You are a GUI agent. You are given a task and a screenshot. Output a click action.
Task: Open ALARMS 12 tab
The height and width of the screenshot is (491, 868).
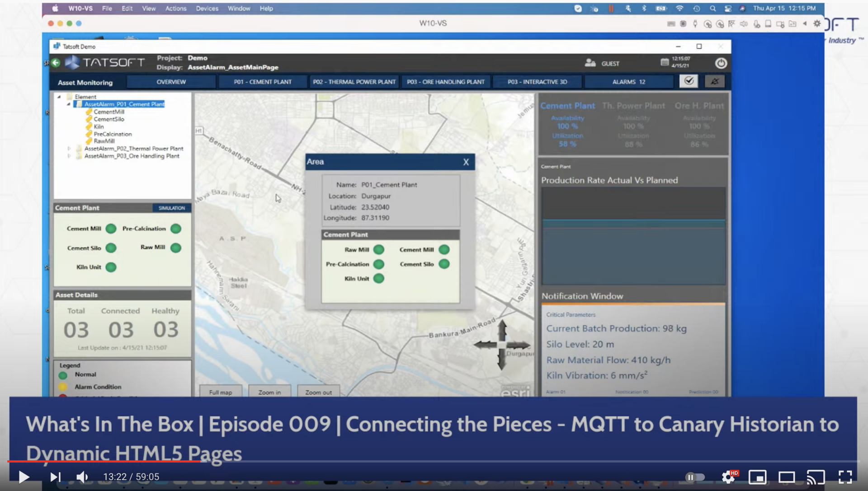(628, 82)
